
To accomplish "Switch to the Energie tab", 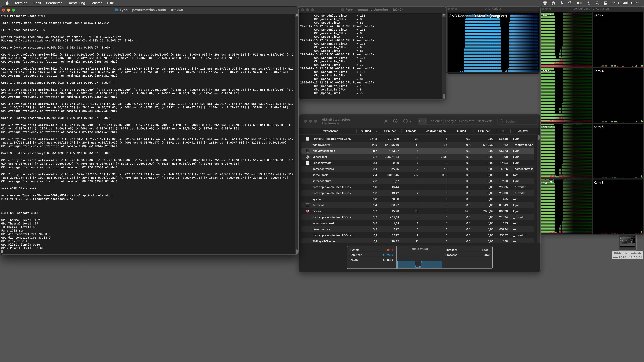I will pyautogui.click(x=450, y=121).
